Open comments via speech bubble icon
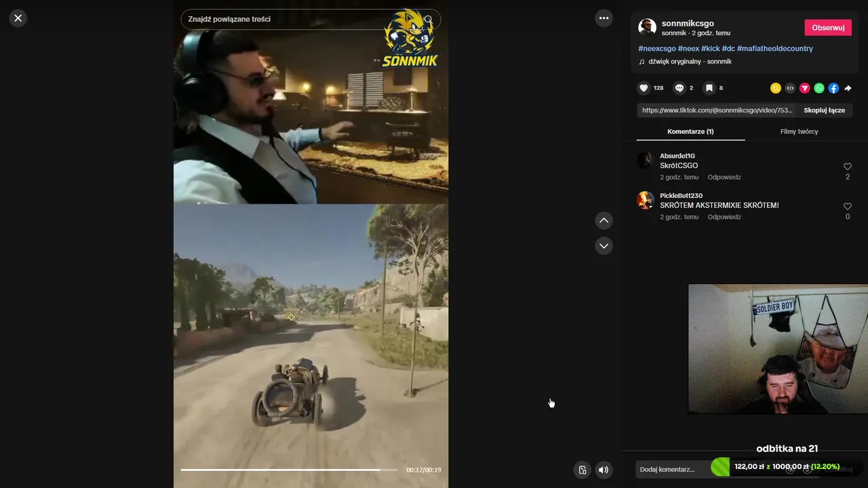This screenshot has width=868, height=488. (679, 88)
